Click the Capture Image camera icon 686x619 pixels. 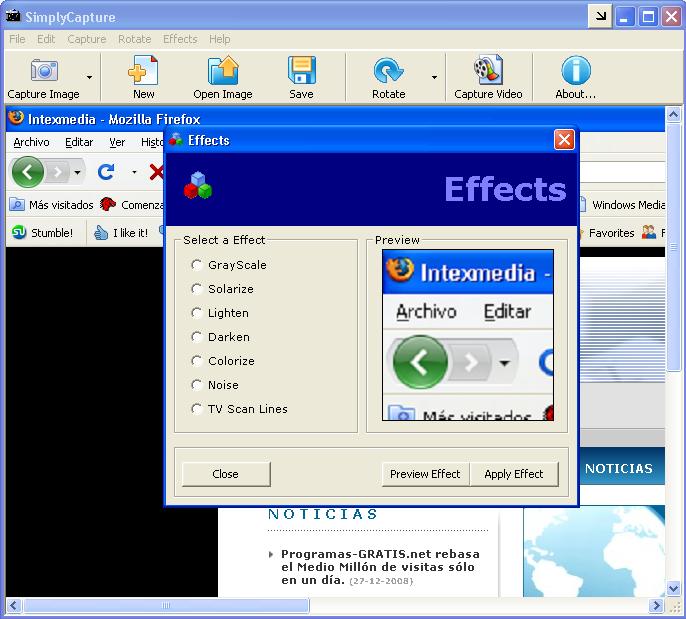tap(44, 70)
